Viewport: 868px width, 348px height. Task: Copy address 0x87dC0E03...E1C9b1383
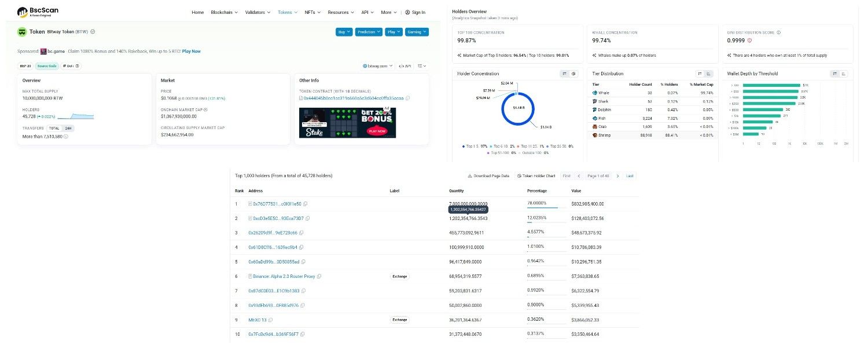tap(304, 291)
